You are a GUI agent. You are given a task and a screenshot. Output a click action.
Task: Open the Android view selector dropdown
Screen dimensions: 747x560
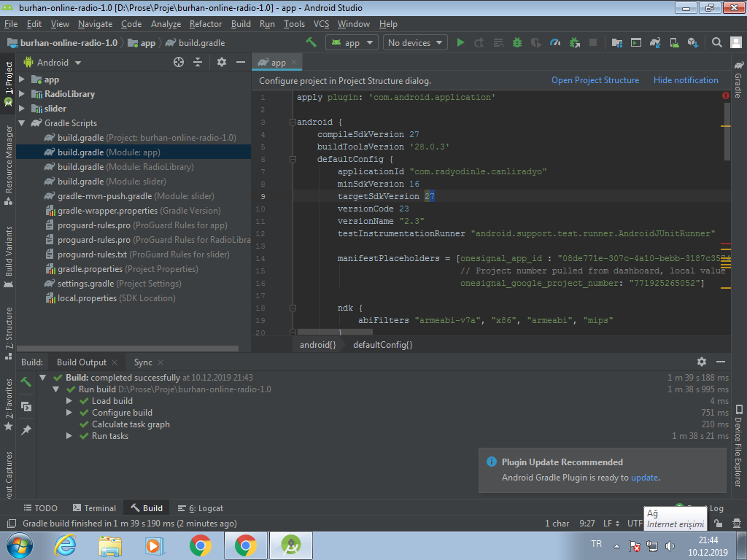click(53, 63)
